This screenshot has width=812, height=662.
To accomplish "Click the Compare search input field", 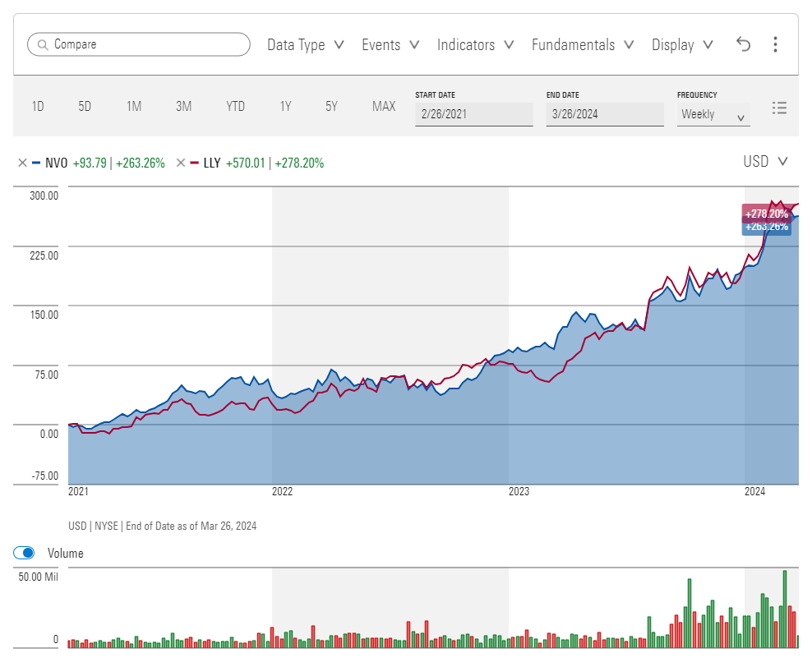I will pyautogui.click(x=139, y=44).
